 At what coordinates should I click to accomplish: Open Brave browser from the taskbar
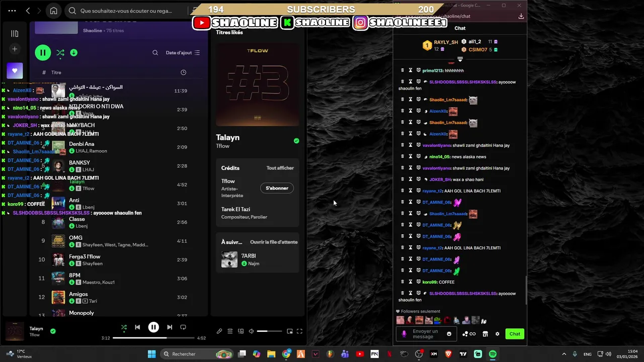[x=448, y=354]
